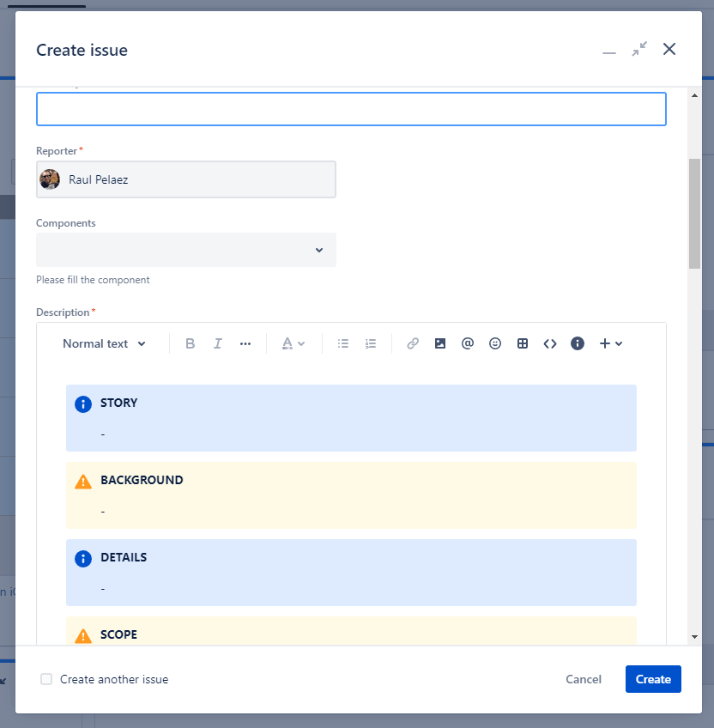Toggle bold formatting in description editor
This screenshot has height=728, width=714.
point(191,343)
